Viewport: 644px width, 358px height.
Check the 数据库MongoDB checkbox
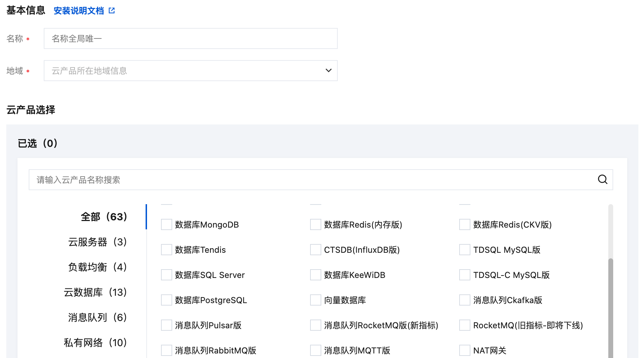[x=167, y=224]
